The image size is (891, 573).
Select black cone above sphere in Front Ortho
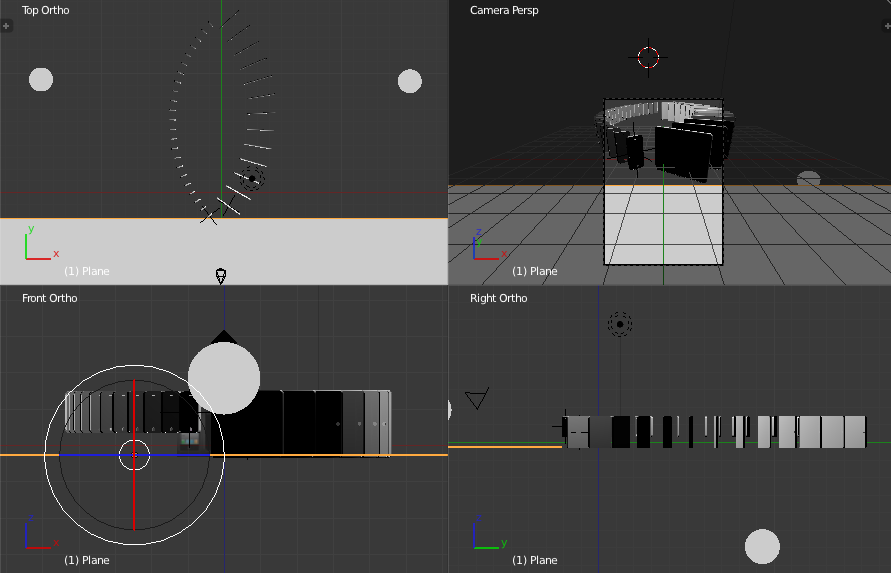point(223,335)
